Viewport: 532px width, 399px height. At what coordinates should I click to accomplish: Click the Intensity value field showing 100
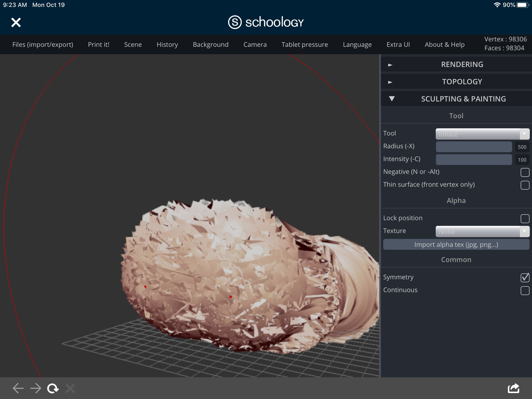522,160
